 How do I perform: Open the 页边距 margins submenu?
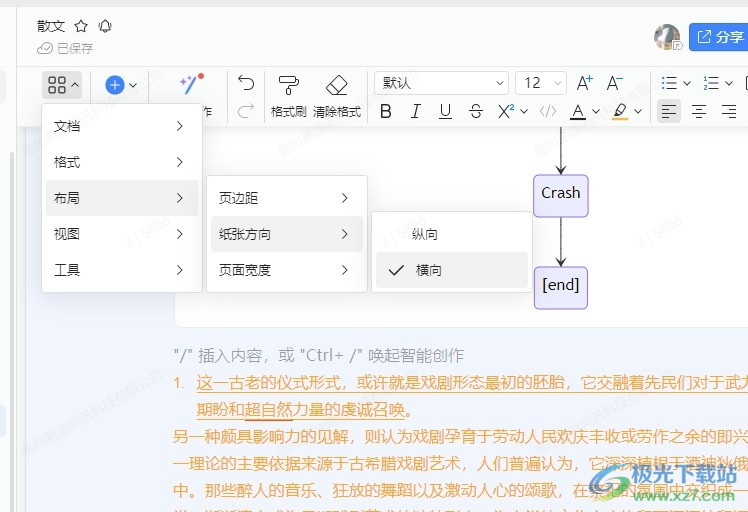pyautogui.click(x=287, y=198)
